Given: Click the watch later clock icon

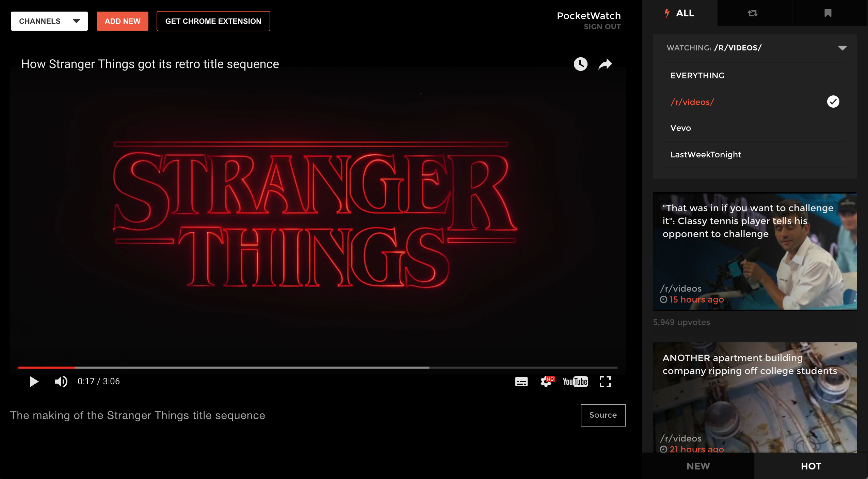Looking at the screenshot, I should click(580, 64).
